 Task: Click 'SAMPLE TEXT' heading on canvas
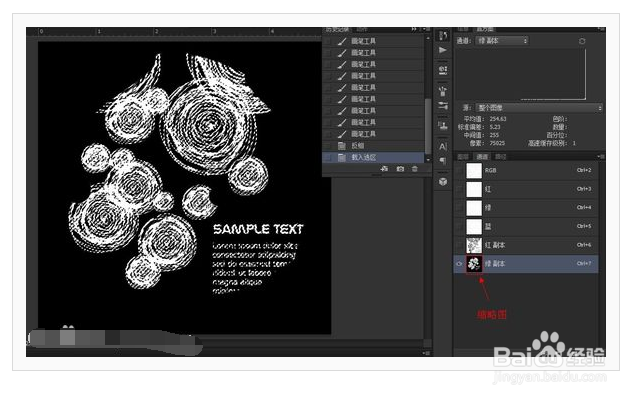(x=258, y=229)
